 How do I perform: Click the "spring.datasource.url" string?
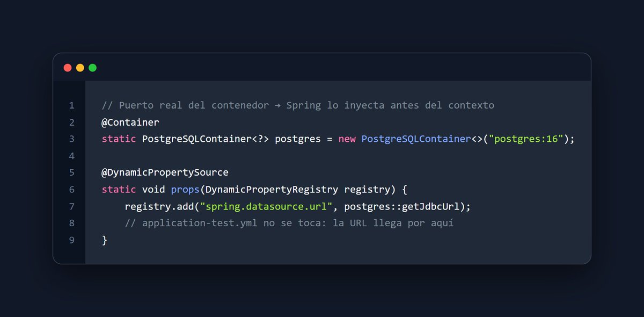point(266,206)
